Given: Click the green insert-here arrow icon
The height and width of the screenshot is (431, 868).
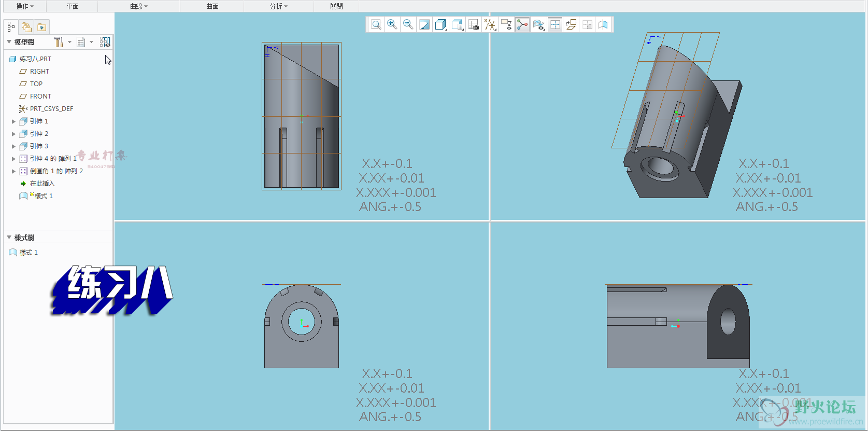Looking at the screenshot, I should tap(23, 184).
